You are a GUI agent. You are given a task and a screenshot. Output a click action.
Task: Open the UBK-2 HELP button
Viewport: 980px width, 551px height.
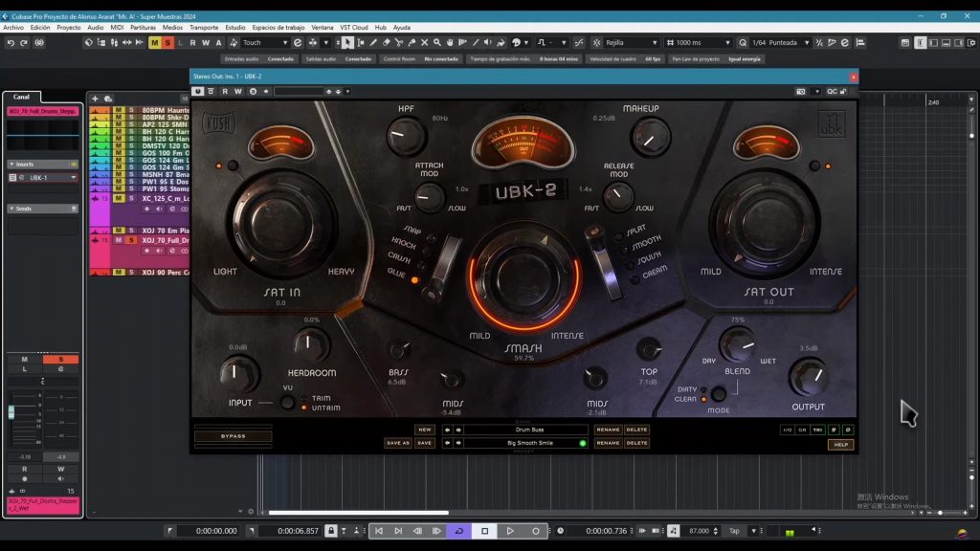coord(840,445)
